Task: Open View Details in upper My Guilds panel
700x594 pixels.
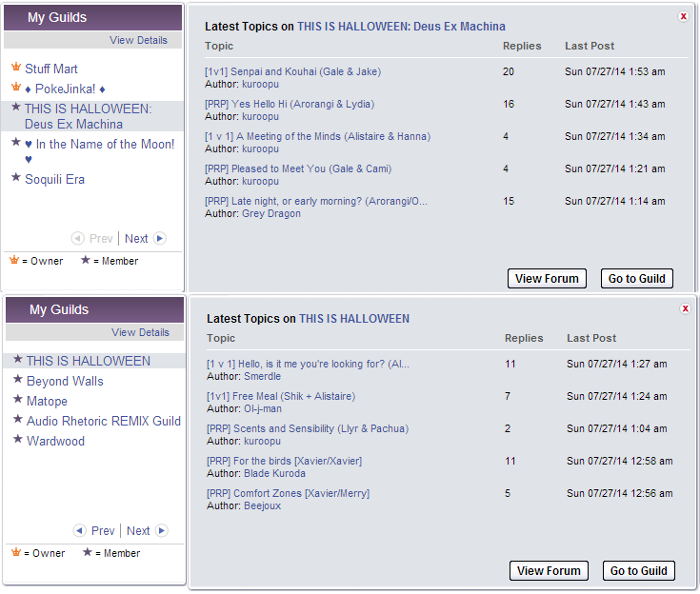Action: [x=138, y=40]
